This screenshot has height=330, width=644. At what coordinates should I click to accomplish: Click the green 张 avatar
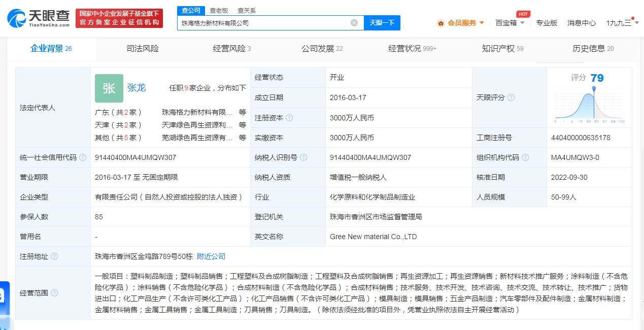click(109, 88)
